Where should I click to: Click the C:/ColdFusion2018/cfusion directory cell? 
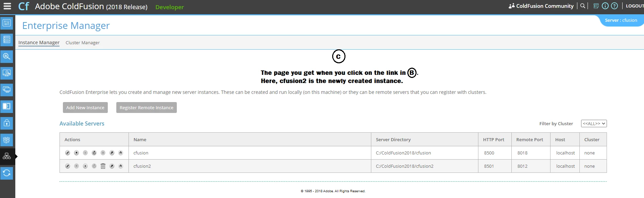[425, 153]
